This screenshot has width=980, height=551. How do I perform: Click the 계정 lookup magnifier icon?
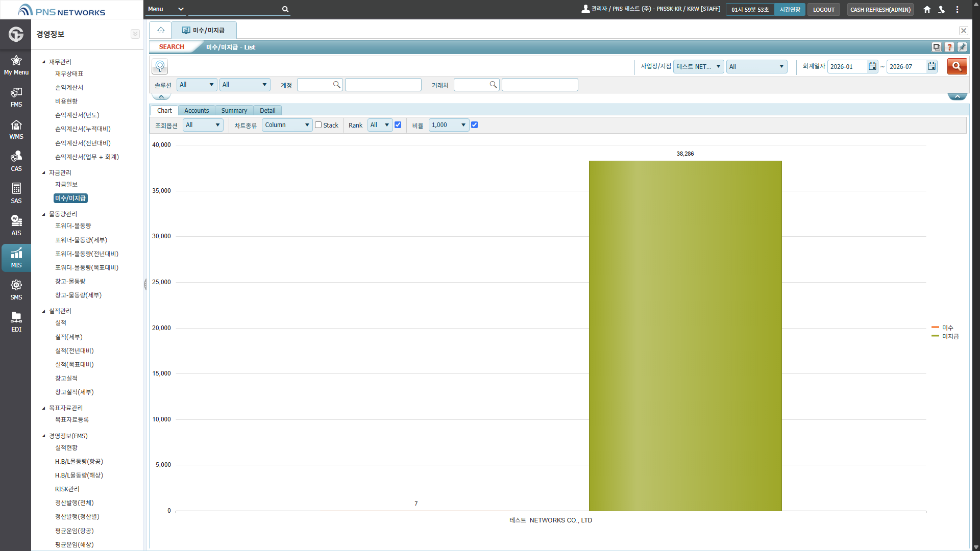point(336,85)
